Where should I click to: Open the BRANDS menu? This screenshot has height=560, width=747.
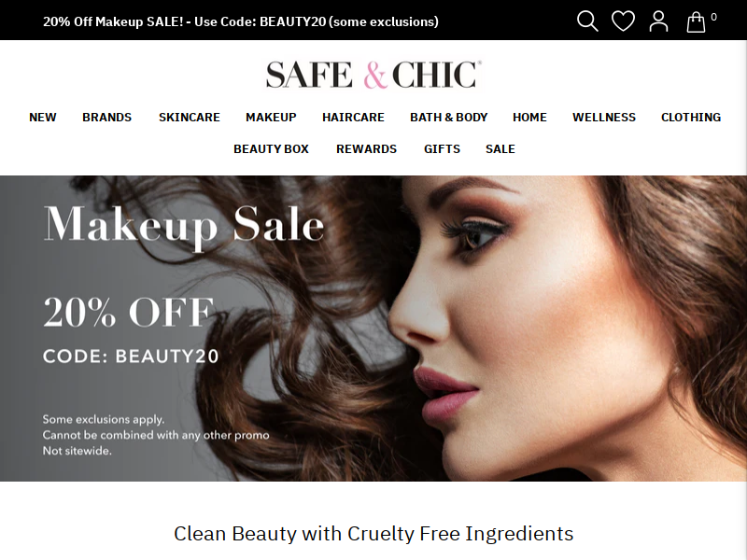(107, 118)
